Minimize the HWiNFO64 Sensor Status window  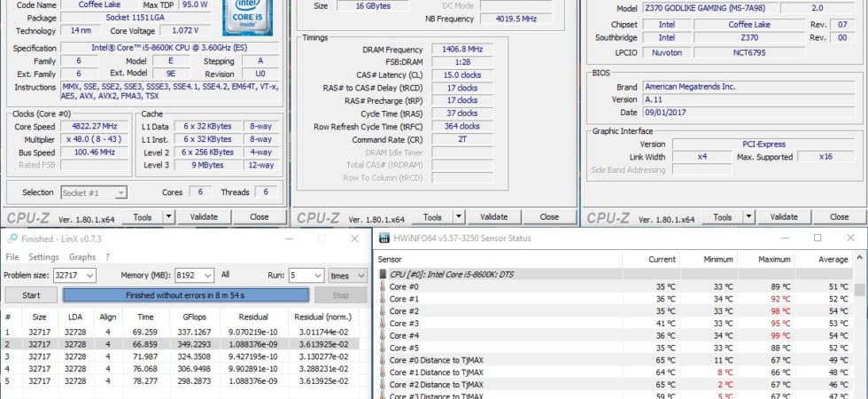[x=785, y=238]
